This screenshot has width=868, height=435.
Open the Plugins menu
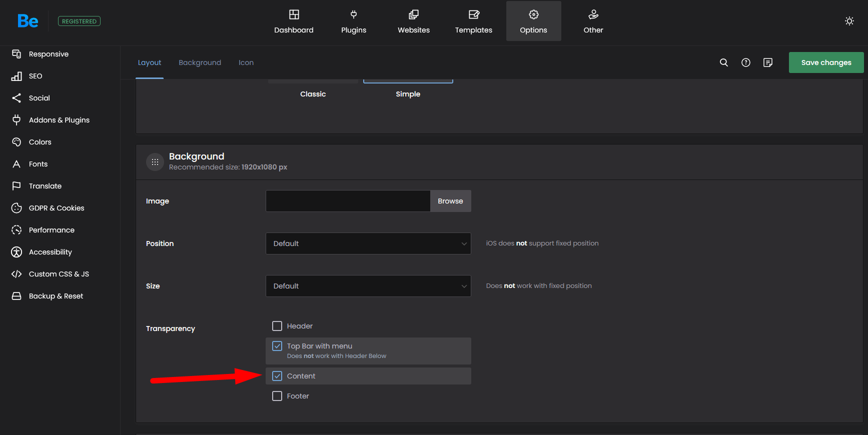tap(354, 21)
